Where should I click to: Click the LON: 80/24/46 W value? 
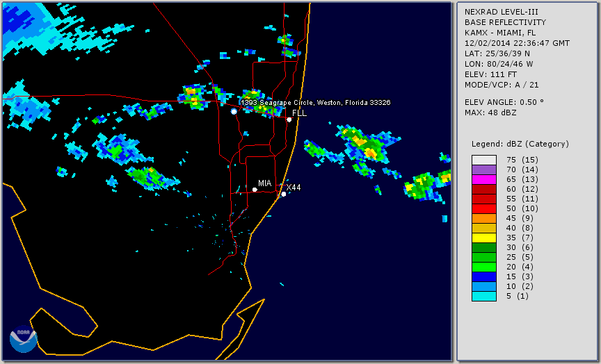tap(499, 64)
